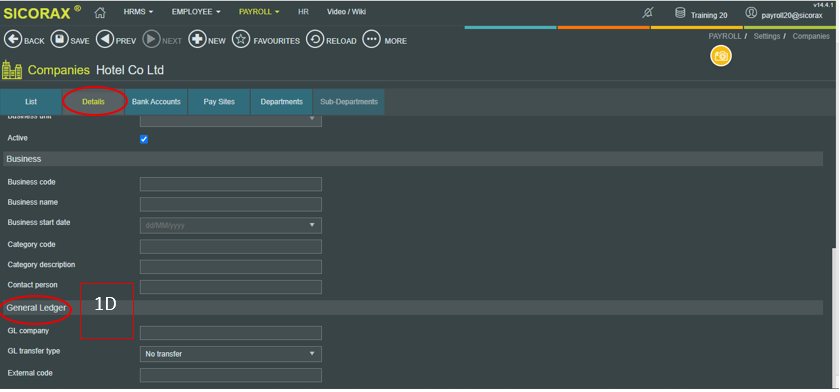Viewport: 840px width, 392px height.
Task: Open the EMPLOYEE dropdown menu
Action: tap(196, 12)
